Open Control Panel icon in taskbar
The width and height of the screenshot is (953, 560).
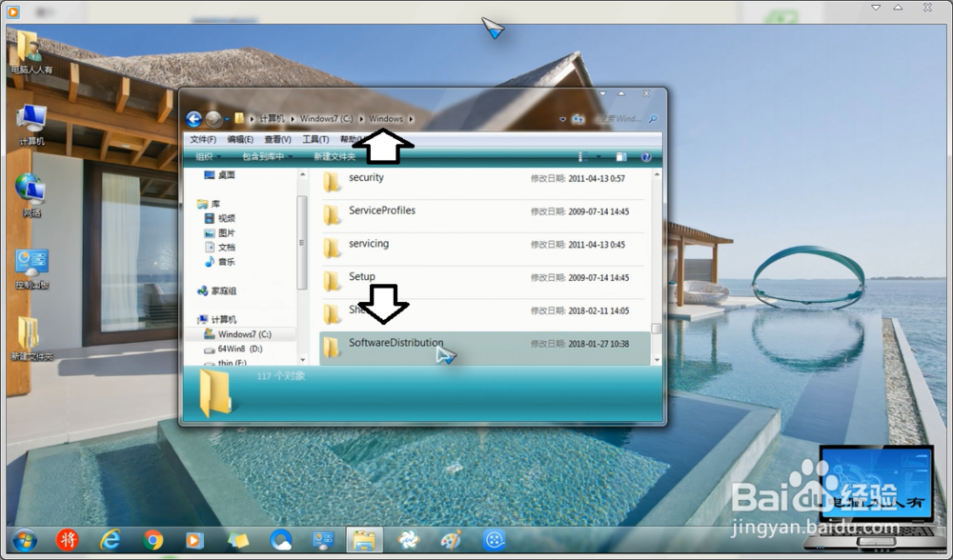323,540
